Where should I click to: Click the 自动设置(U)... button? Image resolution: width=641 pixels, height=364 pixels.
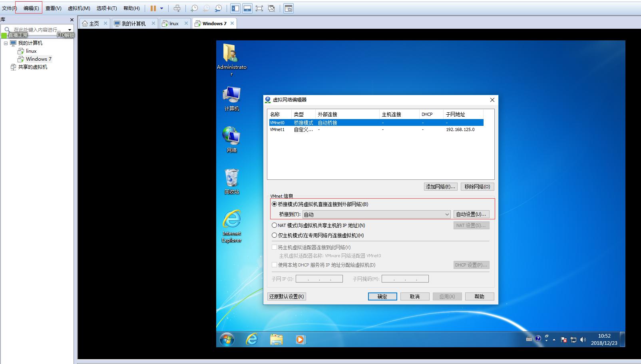click(x=471, y=215)
